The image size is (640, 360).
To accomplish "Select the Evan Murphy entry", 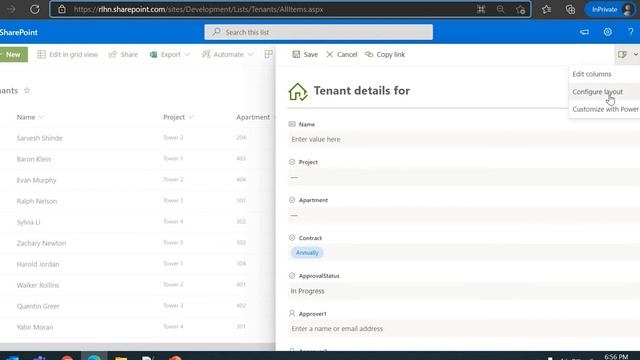I will [x=36, y=180].
